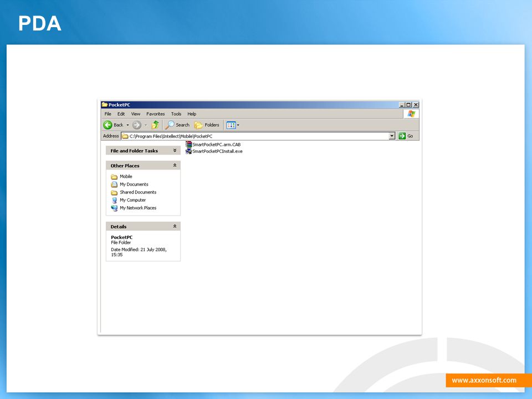The height and width of the screenshot is (399, 532).
Task: Click the SmartPocketPCInstall.exe installer icon
Action: [188, 151]
